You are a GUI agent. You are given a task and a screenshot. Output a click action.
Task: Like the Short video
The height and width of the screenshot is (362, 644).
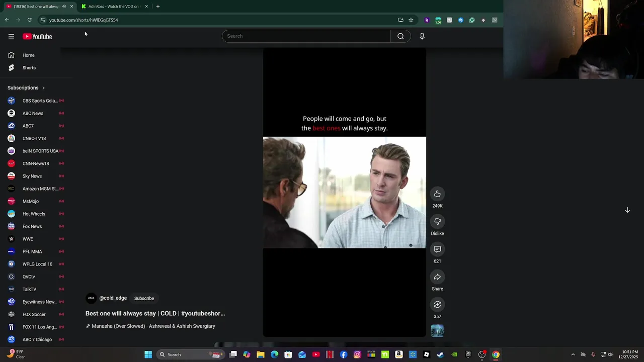coord(437,194)
